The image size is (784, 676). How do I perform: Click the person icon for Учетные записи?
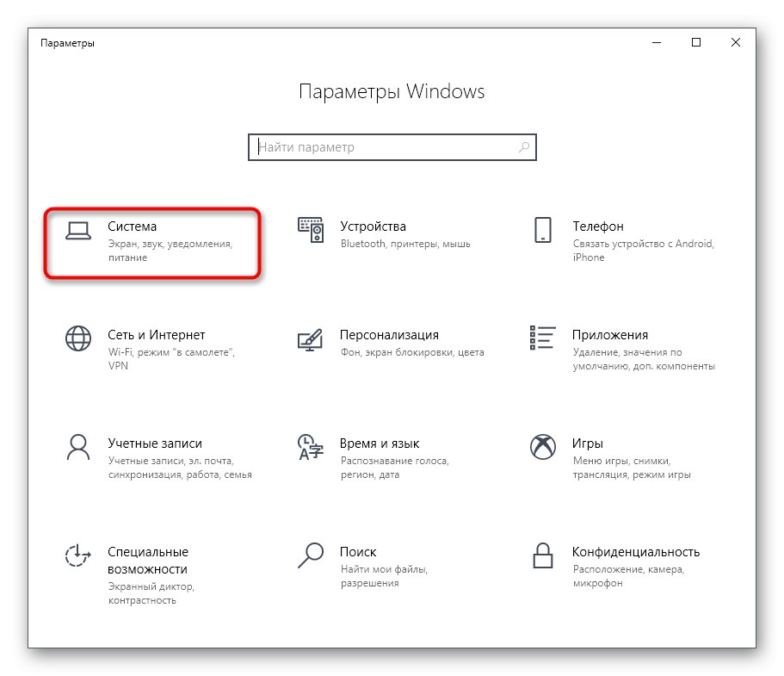coord(78,447)
